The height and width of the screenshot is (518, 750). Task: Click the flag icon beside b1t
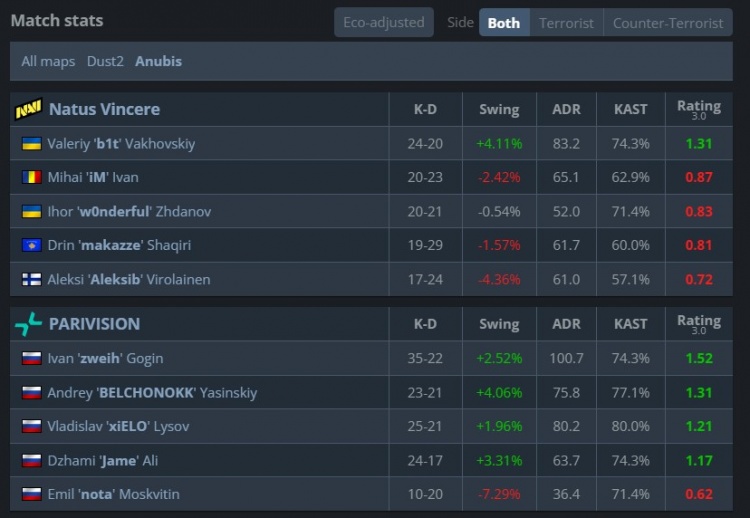pos(31,143)
